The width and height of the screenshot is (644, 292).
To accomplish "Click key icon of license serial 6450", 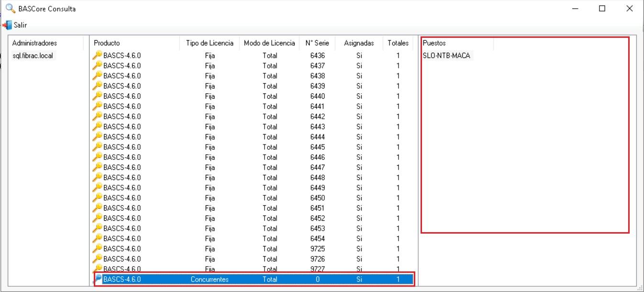I will [x=97, y=198].
